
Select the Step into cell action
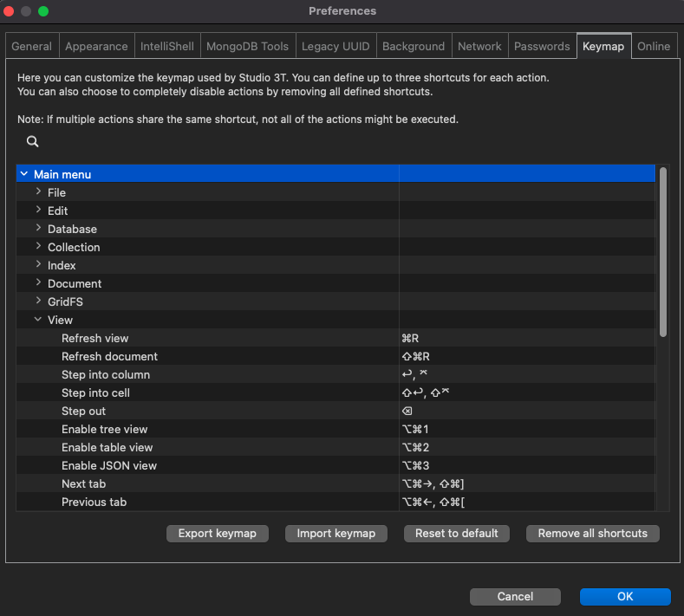coord(335,392)
